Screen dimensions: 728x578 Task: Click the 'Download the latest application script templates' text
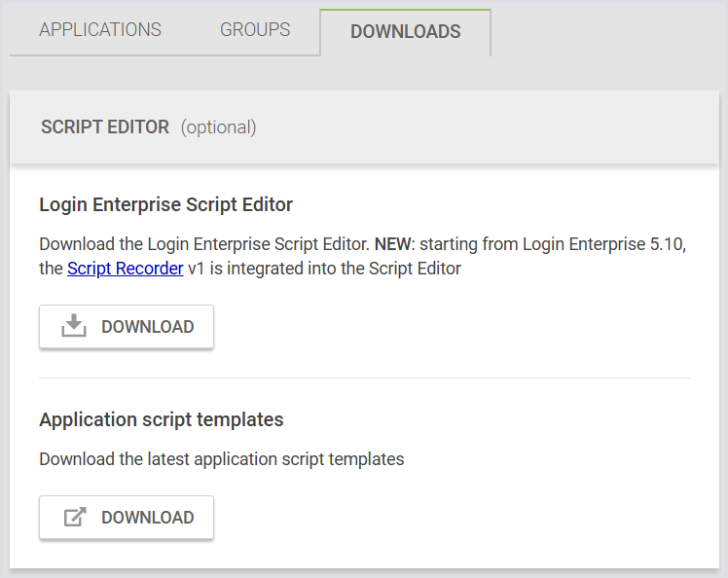[221, 458]
